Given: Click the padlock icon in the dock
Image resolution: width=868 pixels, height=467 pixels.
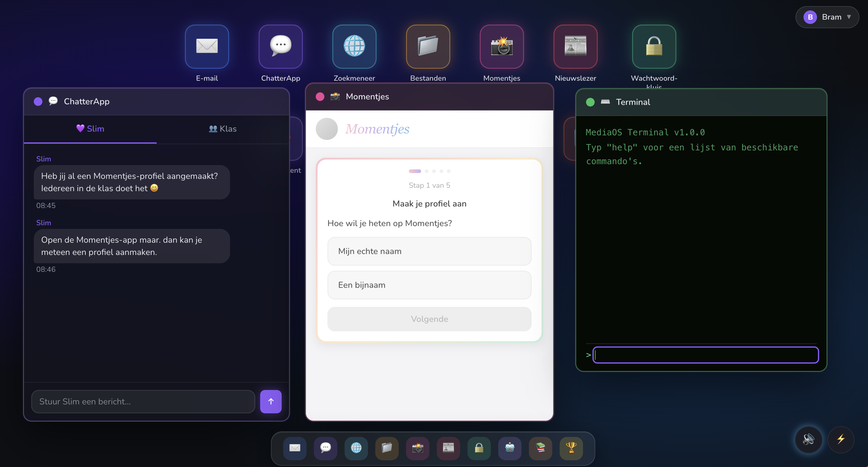Looking at the screenshot, I should coord(479,448).
